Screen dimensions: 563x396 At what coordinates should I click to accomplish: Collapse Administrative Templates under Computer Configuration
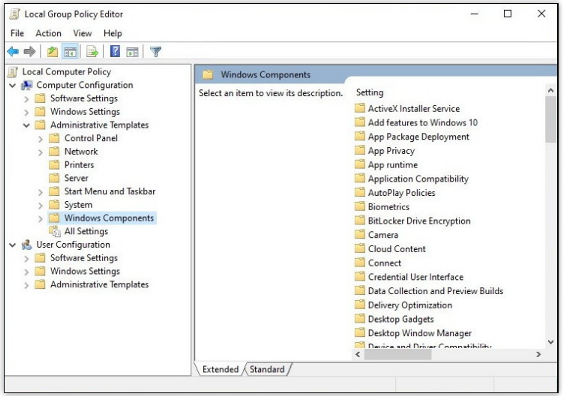pos(26,125)
